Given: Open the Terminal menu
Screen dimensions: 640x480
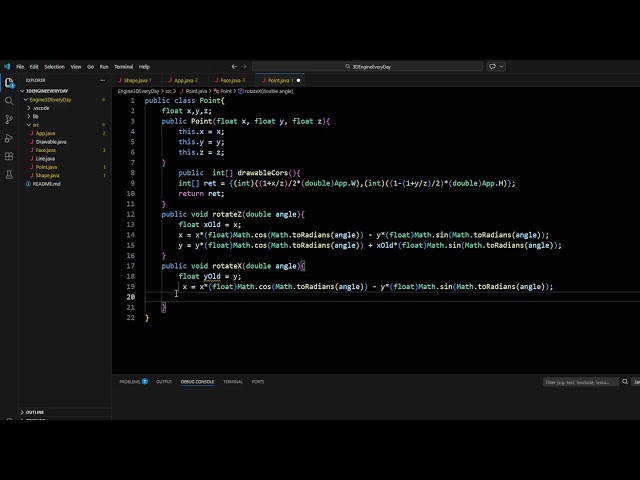Looking at the screenshot, I should pyautogui.click(x=123, y=67).
